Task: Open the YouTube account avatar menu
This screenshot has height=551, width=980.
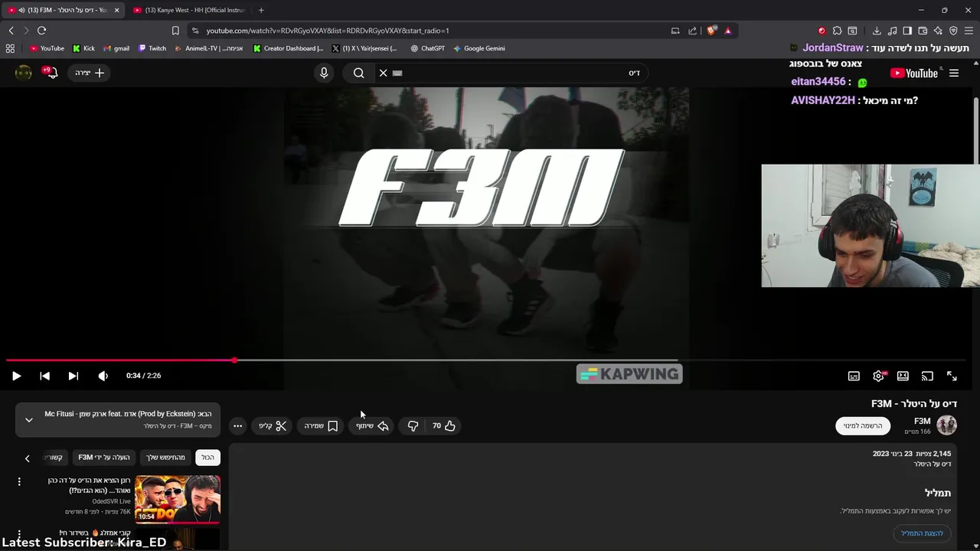Action: [x=24, y=73]
